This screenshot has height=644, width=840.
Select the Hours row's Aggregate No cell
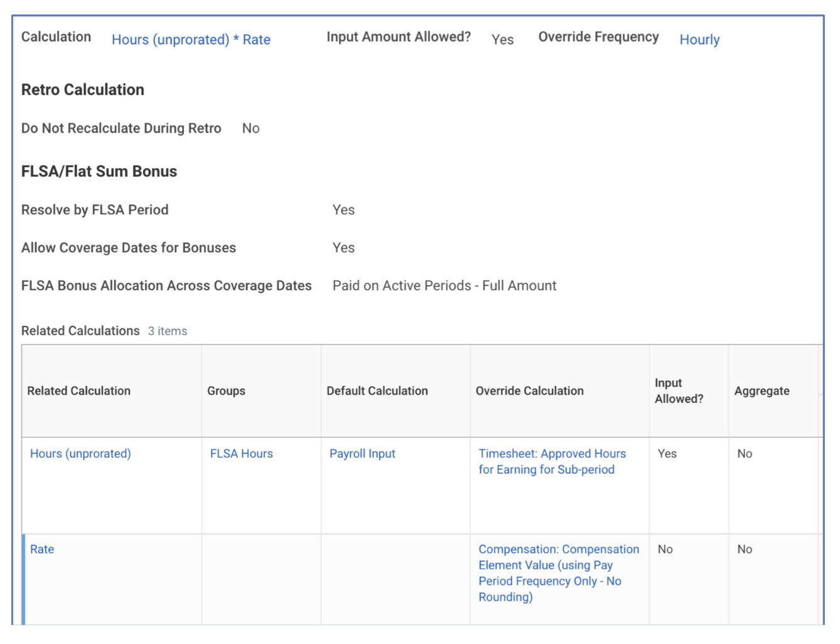pos(745,453)
